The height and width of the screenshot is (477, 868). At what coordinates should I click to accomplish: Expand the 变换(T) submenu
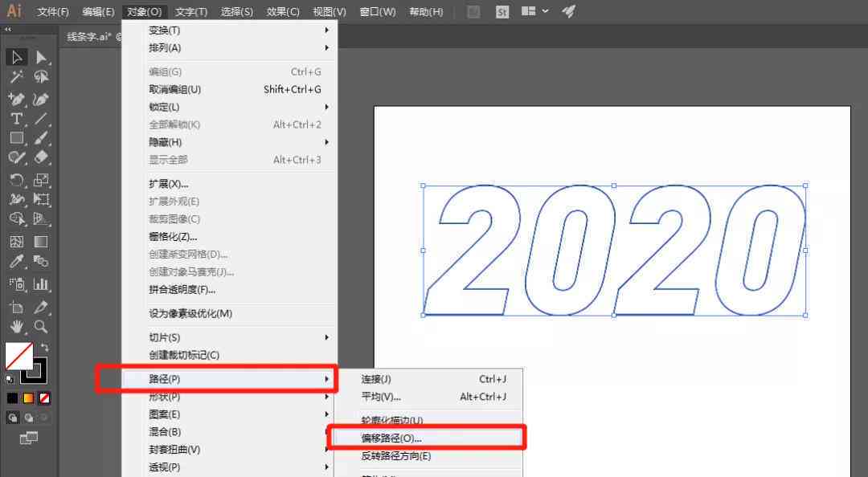(230, 30)
